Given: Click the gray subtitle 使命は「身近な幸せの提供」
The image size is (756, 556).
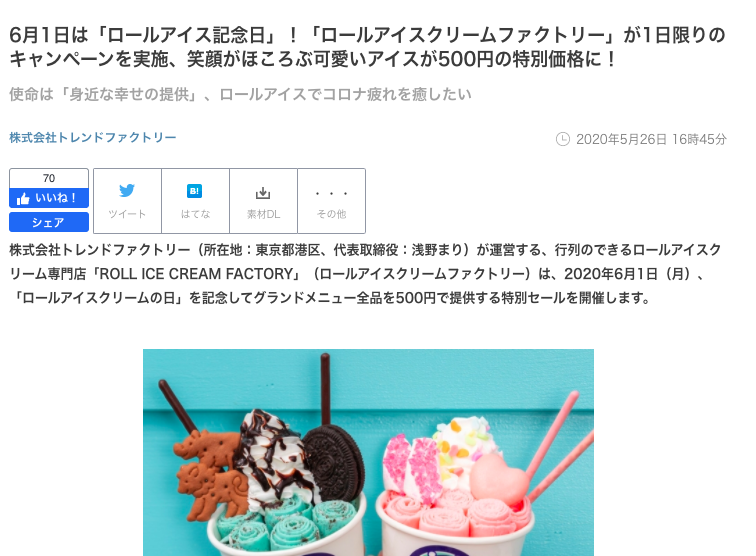Looking at the screenshot, I should click(x=240, y=95).
